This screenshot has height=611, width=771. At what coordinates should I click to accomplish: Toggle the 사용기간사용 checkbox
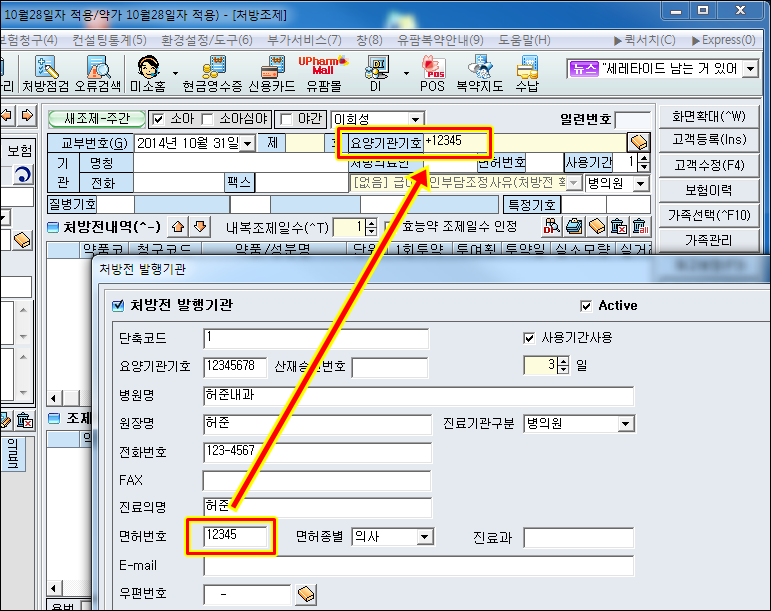tap(530, 338)
